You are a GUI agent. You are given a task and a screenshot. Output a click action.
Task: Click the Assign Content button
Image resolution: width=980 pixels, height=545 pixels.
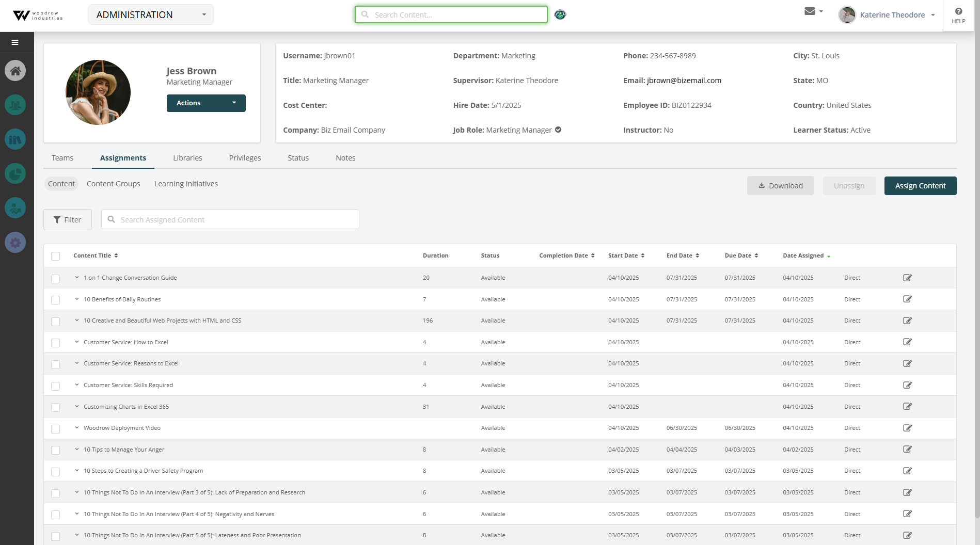920,185
